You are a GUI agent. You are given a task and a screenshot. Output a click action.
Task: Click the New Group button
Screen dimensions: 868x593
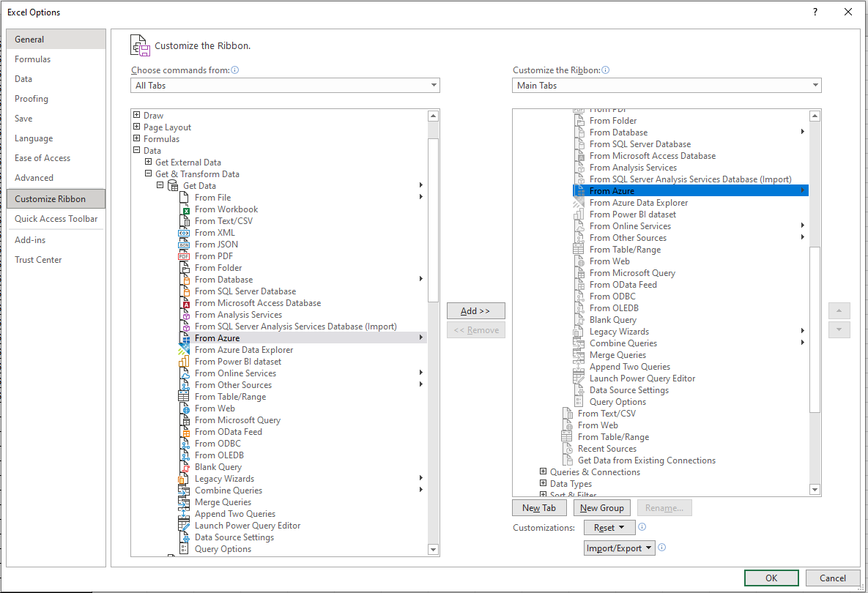click(x=601, y=508)
